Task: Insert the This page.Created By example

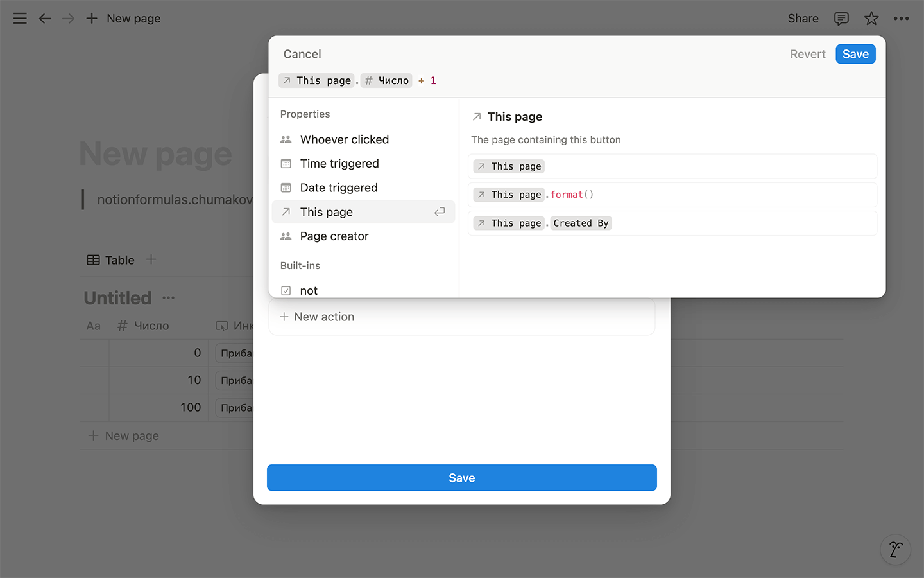Action: [672, 223]
